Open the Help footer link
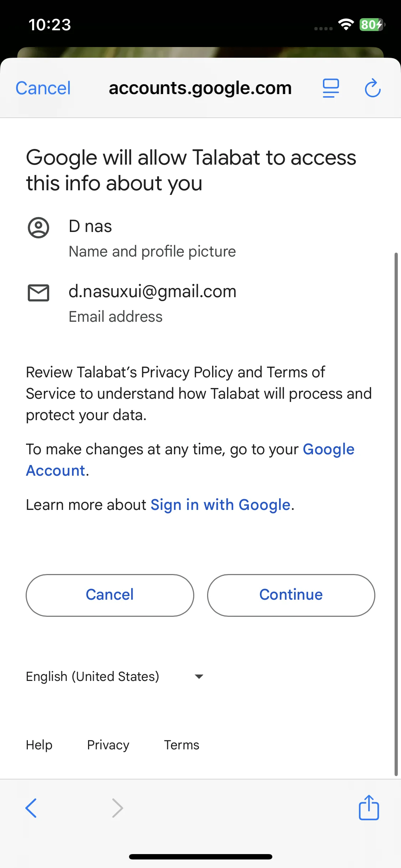Viewport: 401px width, 868px height. [39, 745]
